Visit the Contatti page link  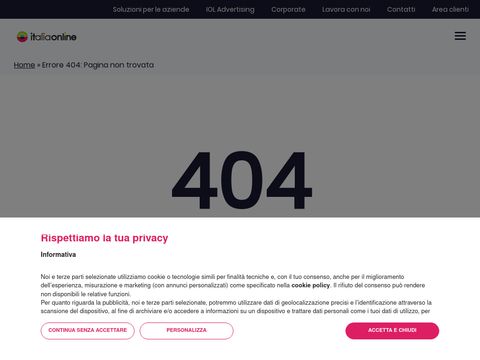point(401,9)
